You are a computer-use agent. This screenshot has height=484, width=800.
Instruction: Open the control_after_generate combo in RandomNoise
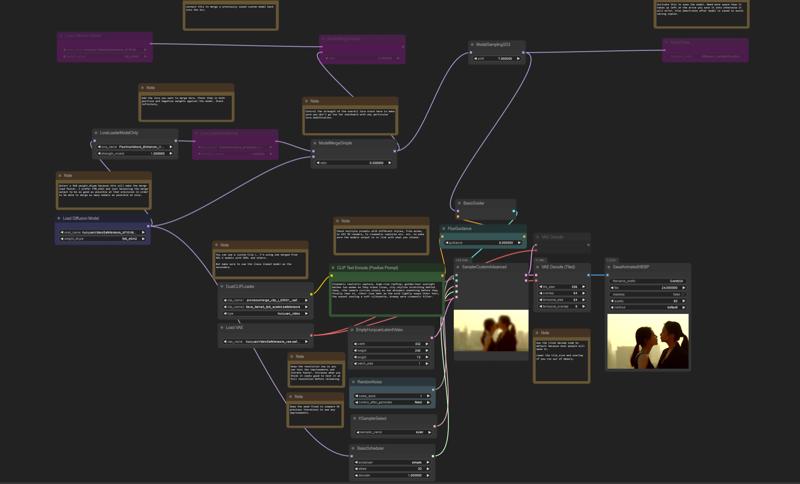(392, 402)
